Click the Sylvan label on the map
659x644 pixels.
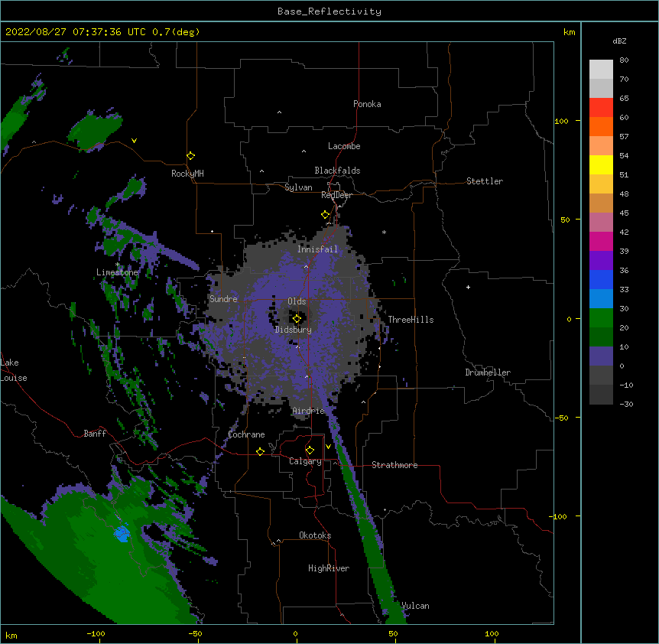298,187
